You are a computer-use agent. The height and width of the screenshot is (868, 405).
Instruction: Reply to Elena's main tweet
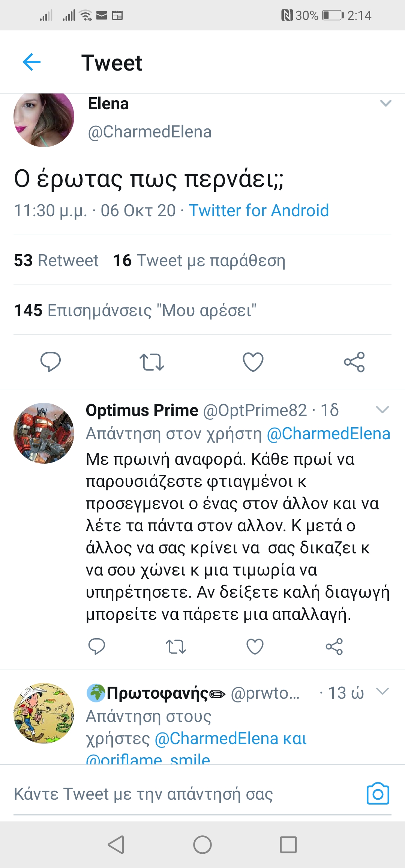tap(50, 362)
